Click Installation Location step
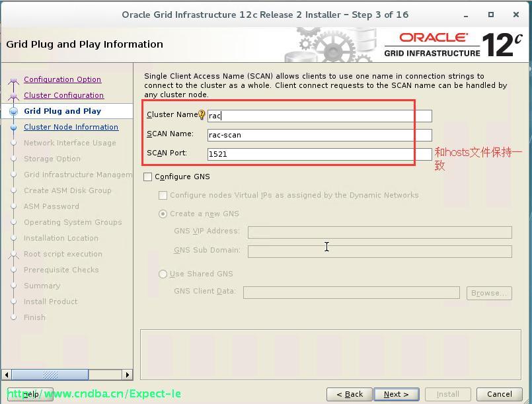 pyautogui.click(x=61, y=238)
